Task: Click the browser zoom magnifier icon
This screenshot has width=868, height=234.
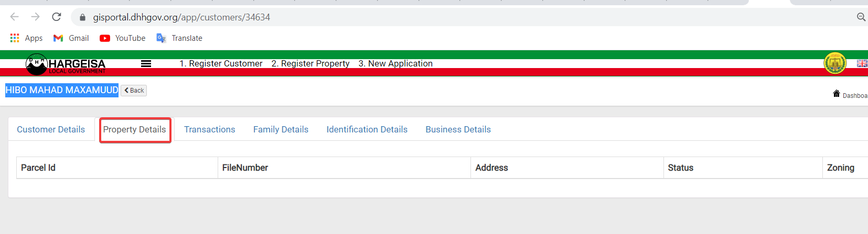Action: click(861, 17)
